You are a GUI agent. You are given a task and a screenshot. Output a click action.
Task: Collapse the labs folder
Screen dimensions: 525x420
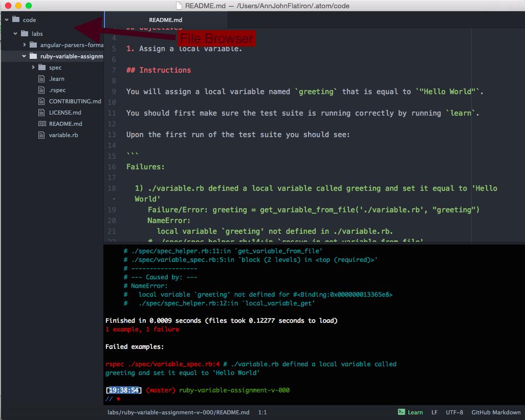point(15,33)
